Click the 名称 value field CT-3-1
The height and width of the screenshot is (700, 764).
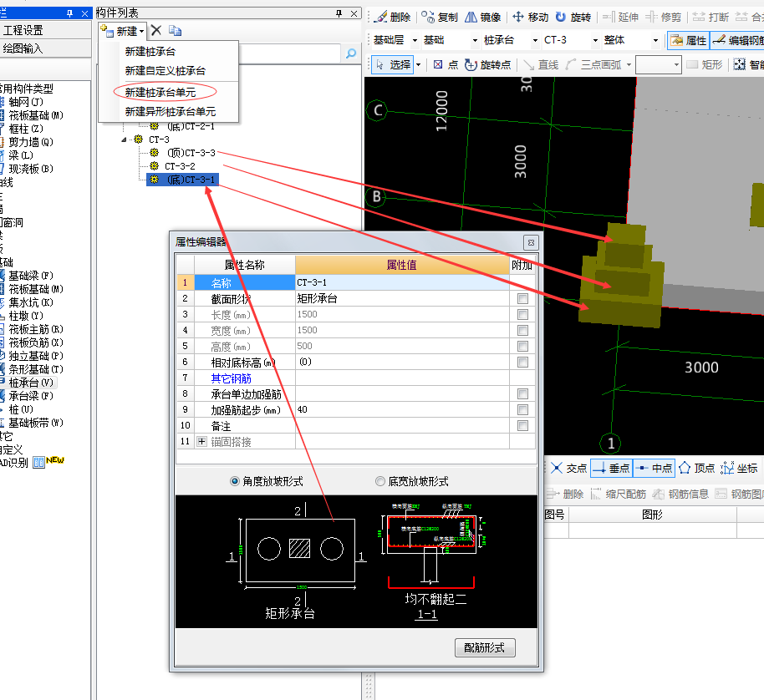pyautogui.click(x=402, y=282)
